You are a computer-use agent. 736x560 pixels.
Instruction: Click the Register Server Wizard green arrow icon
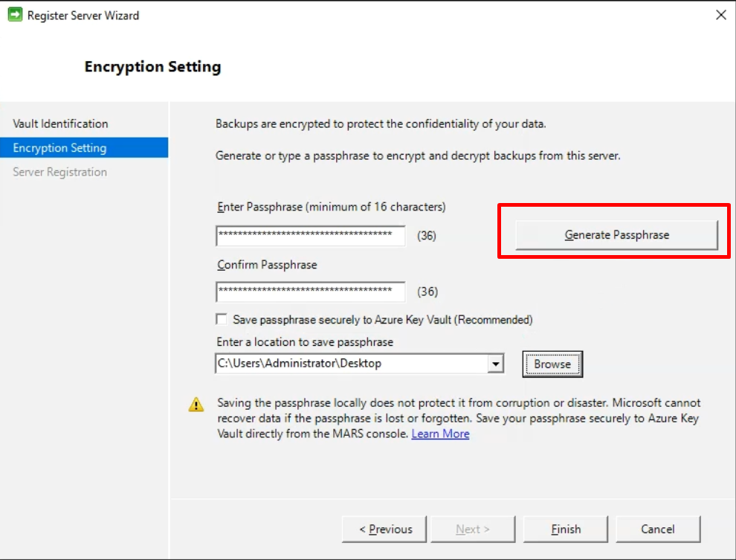click(x=15, y=15)
